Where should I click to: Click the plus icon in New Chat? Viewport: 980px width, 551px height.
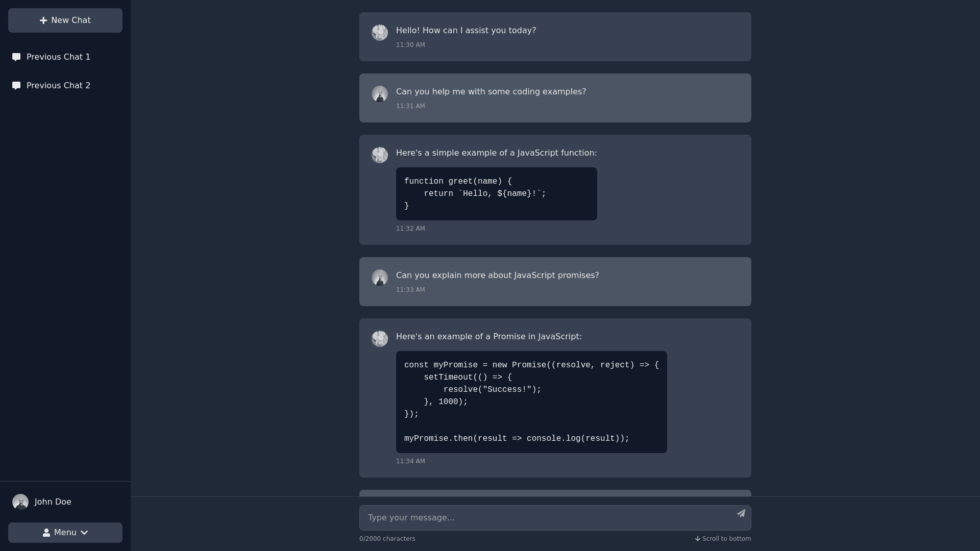click(x=43, y=20)
